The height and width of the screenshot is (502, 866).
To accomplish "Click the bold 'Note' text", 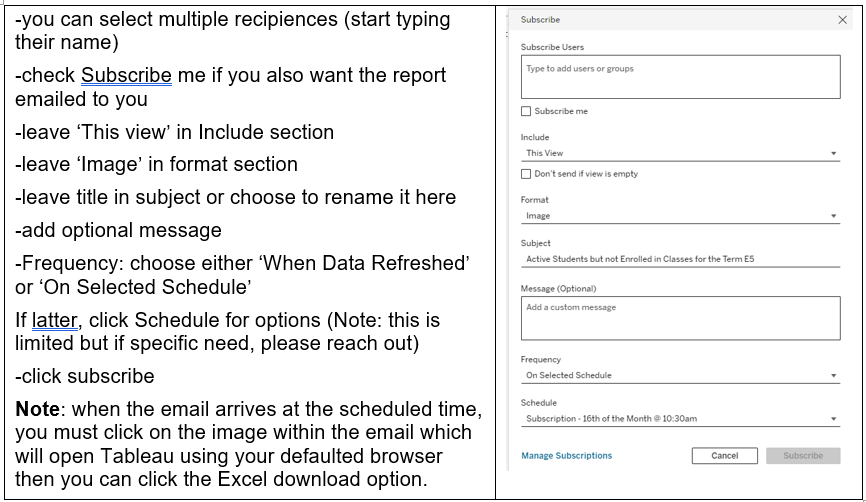I will pos(38,410).
